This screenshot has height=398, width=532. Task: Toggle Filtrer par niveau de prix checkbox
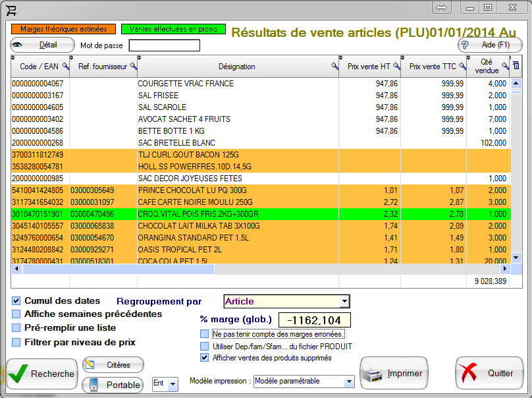tap(16, 342)
